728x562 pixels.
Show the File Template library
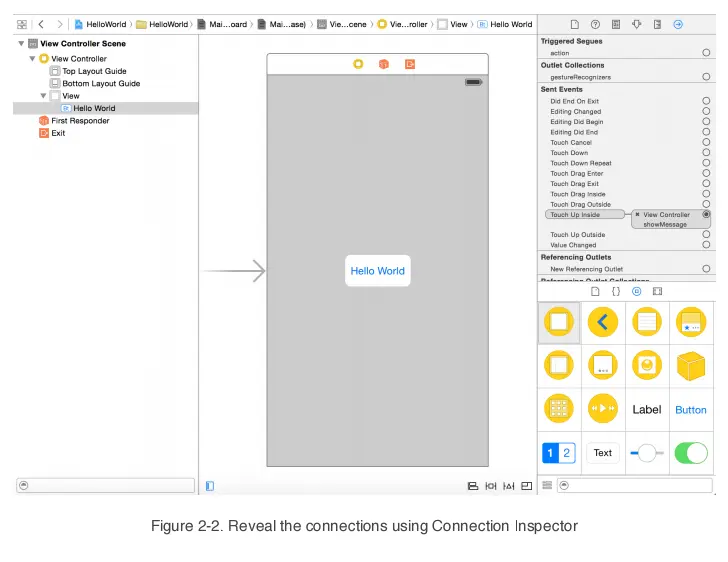point(595,291)
